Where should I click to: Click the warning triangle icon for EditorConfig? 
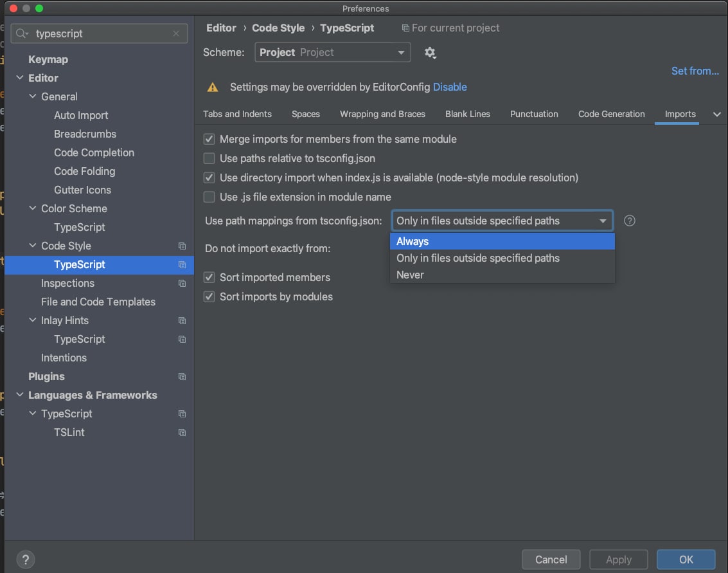tap(213, 87)
